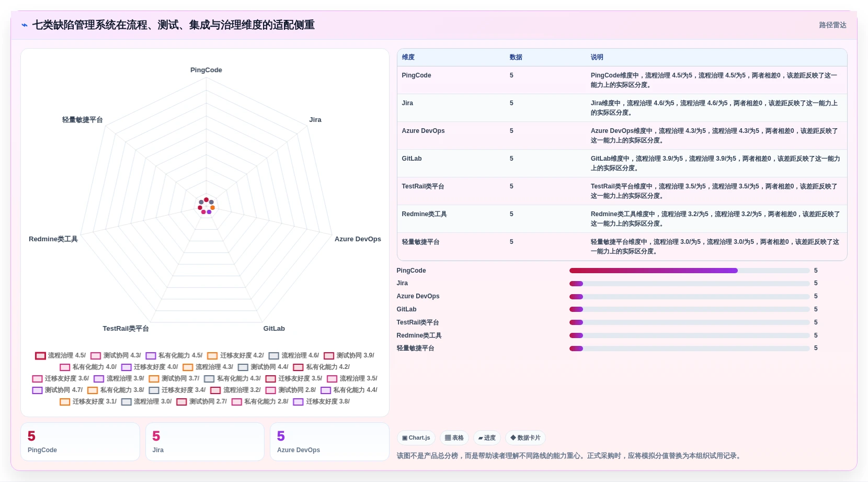
Task: Click the 迁移友好度 3.5/ legend swatch
Action: pos(271,379)
